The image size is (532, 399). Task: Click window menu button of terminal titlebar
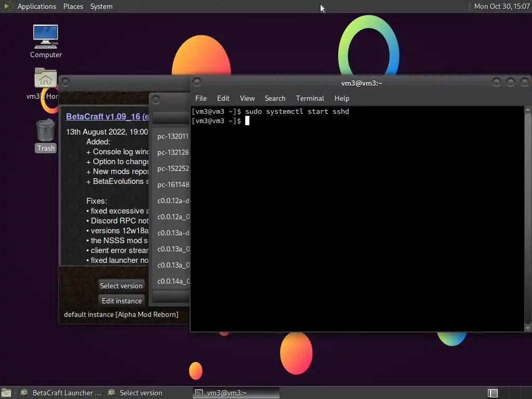[x=197, y=82]
